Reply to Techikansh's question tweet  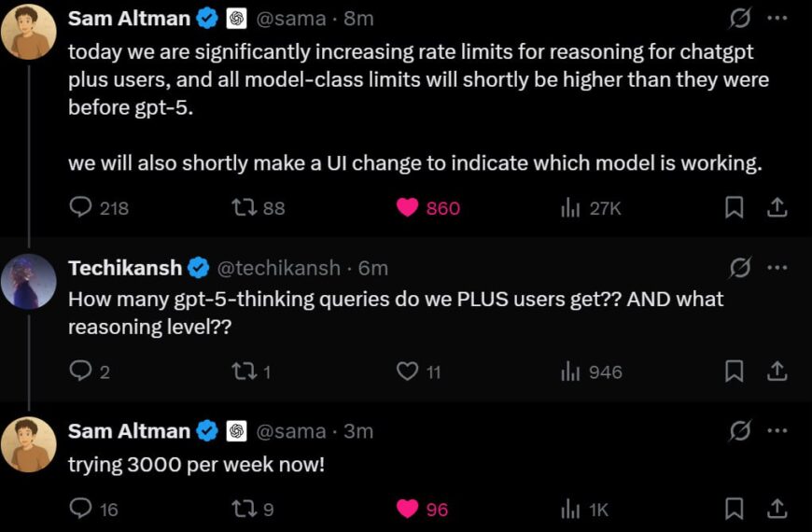pyautogui.click(x=82, y=371)
